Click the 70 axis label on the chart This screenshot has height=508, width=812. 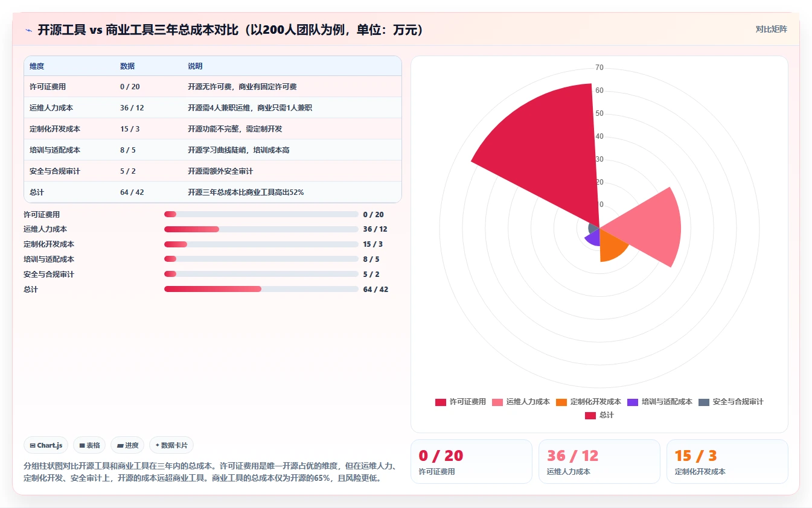coord(599,68)
